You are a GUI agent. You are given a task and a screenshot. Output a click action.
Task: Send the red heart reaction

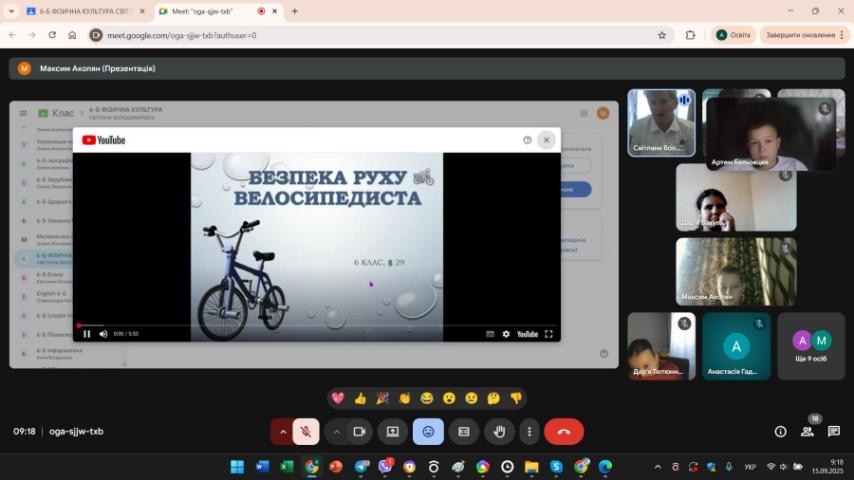pos(338,398)
